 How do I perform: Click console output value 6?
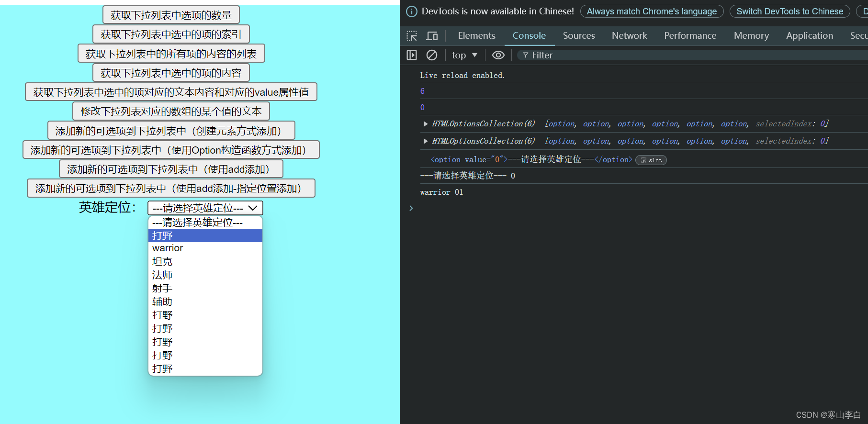click(x=422, y=91)
